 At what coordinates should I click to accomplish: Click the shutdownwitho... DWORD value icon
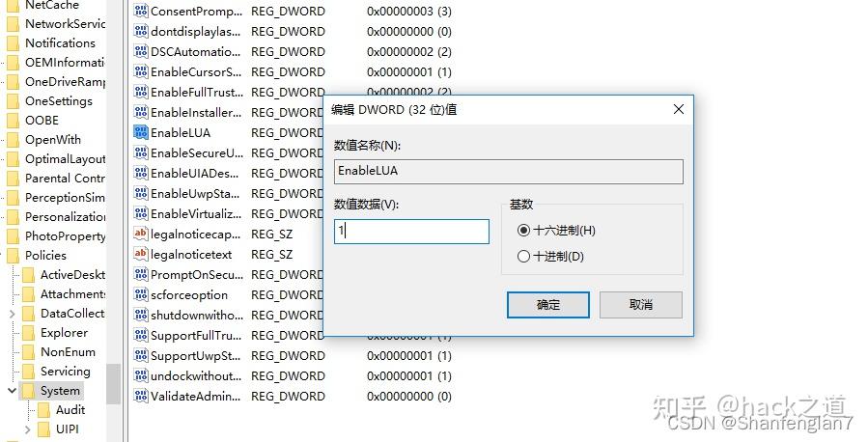141,315
